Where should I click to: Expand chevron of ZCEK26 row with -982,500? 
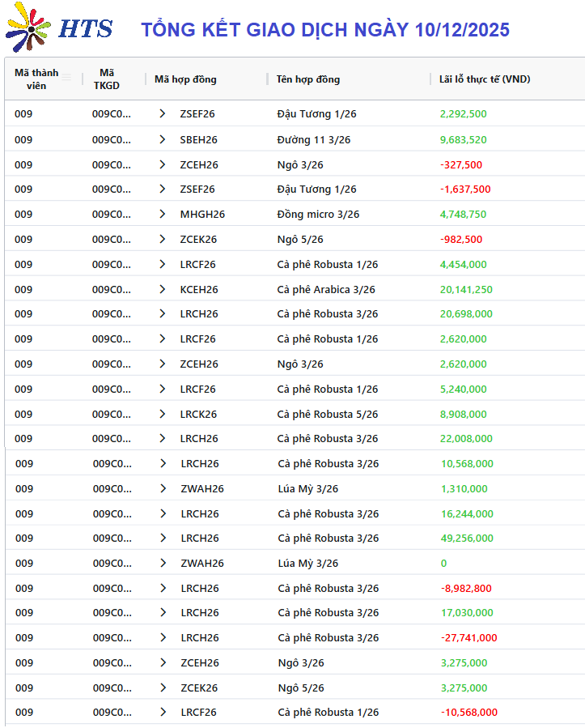click(163, 240)
